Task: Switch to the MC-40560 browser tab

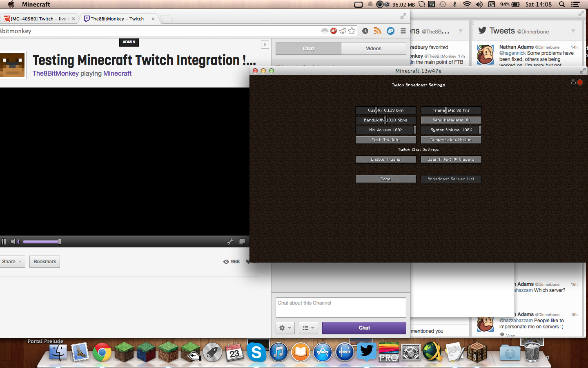Action: [x=40, y=19]
